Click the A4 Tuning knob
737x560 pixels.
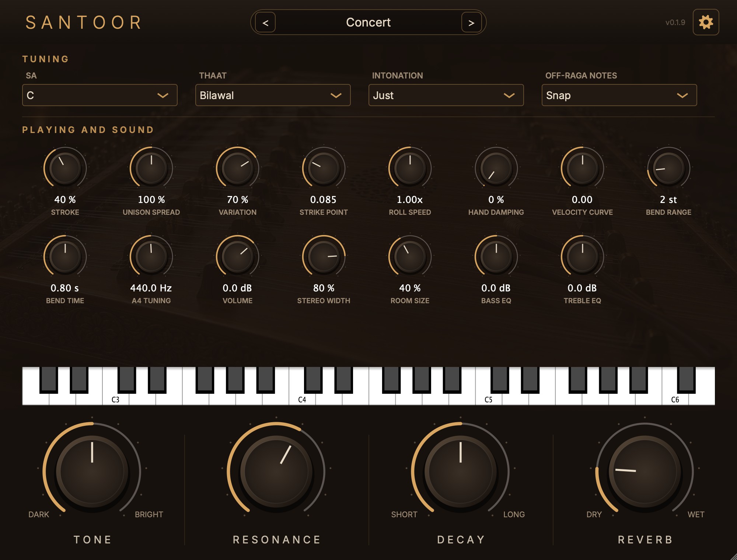pyautogui.click(x=151, y=256)
